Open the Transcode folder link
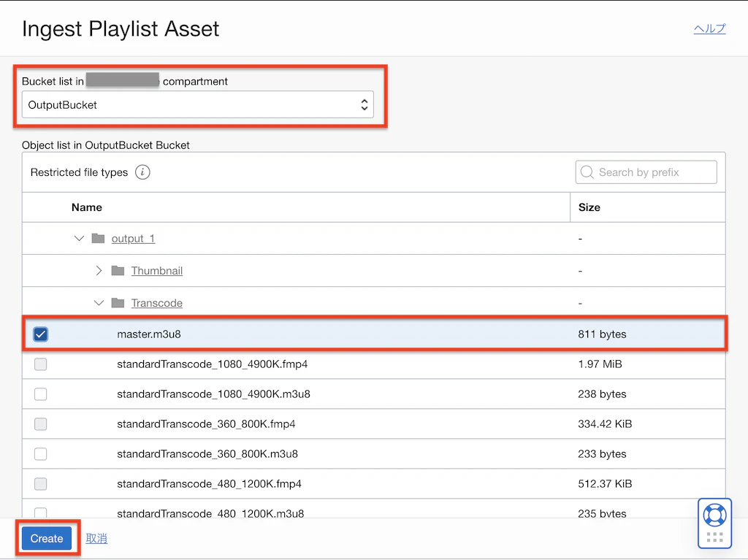The height and width of the screenshot is (560, 748). [x=157, y=304]
